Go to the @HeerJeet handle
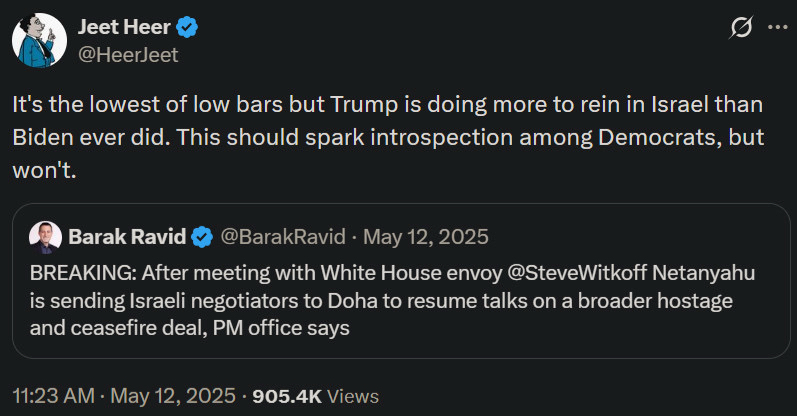This screenshot has width=797, height=416. 128,54
